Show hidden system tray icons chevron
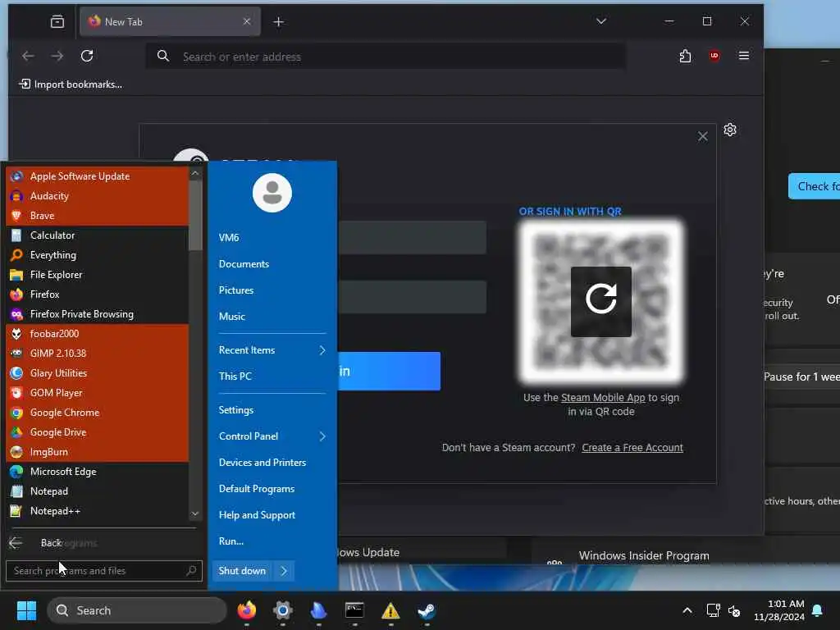840x630 pixels. coord(687,610)
